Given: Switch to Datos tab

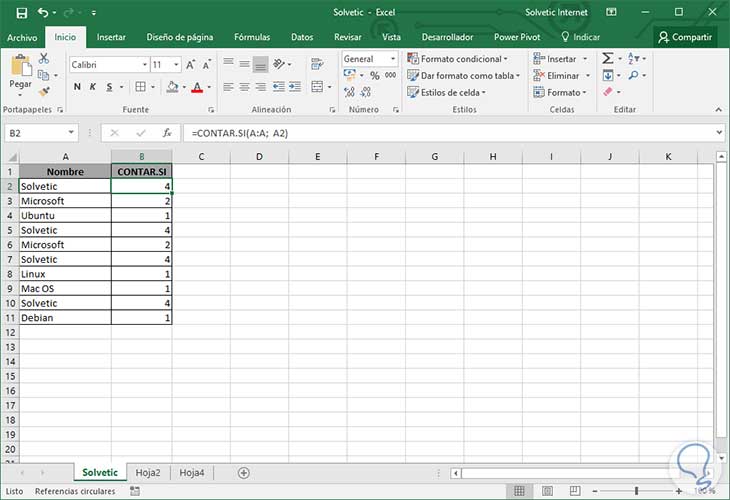Looking at the screenshot, I should 302,37.
